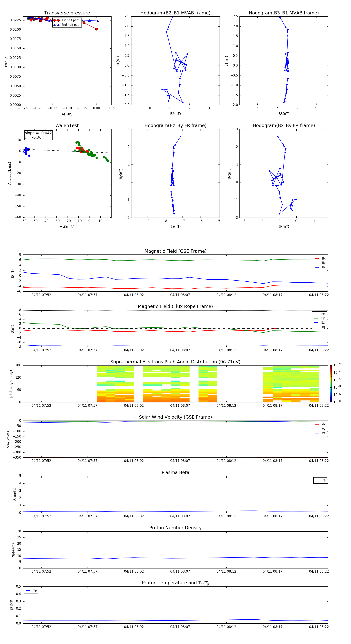The image size is (351, 644).
Task: Select the "1st half path" legend entry
Action: pyautogui.click(x=67, y=20)
